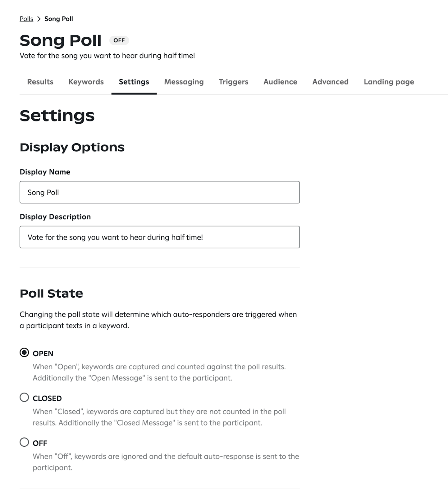Click the OFF status badge beside title
This screenshot has width=448, height=497.
click(119, 40)
